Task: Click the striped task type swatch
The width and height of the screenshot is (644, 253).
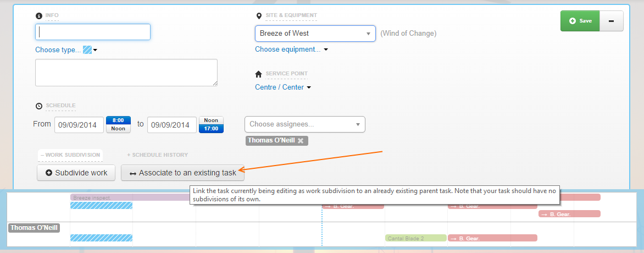Action: coord(87,50)
